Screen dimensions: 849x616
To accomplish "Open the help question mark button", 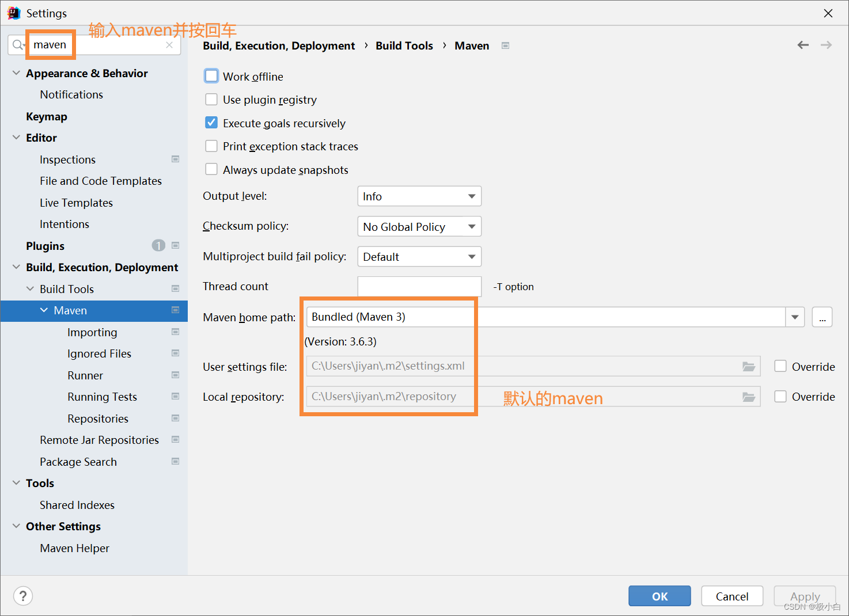I will (x=23, y=596).
